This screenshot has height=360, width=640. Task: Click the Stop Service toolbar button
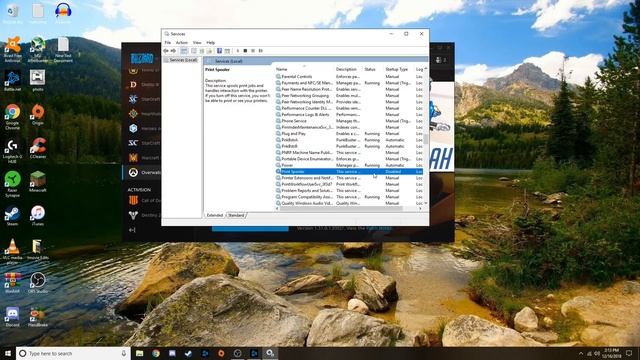click(x=245, y=51)
